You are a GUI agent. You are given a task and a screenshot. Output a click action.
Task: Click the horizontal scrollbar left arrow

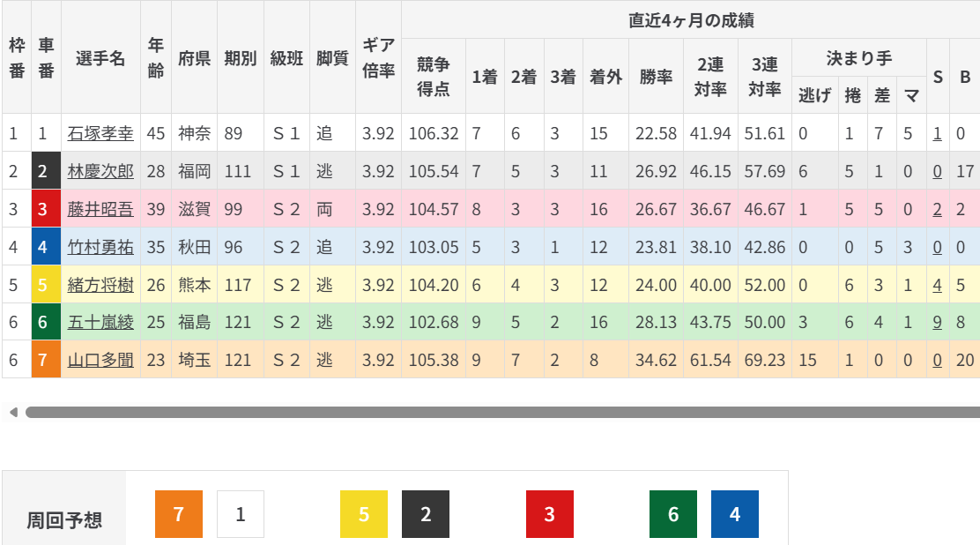click(12, 412)
